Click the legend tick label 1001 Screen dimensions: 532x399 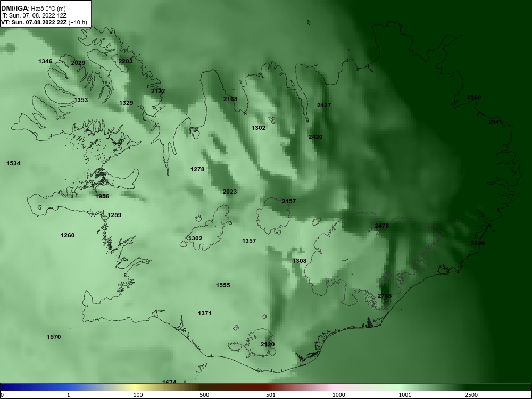(405, 395)
